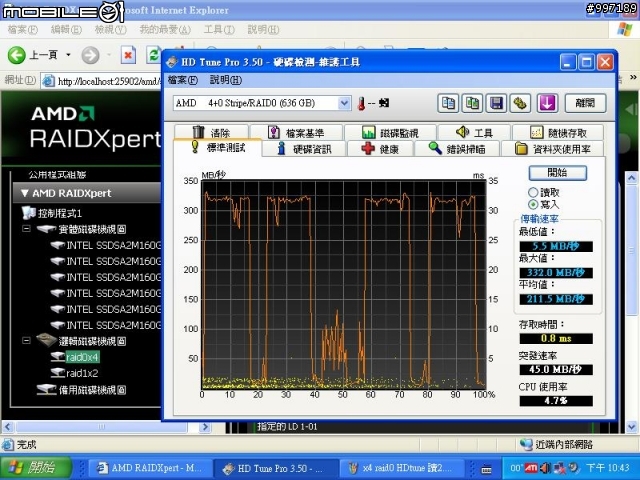Collapse the AMD RAIDXpert section header triangle
The image size is (640, 480).
click(x=24, y=193)
